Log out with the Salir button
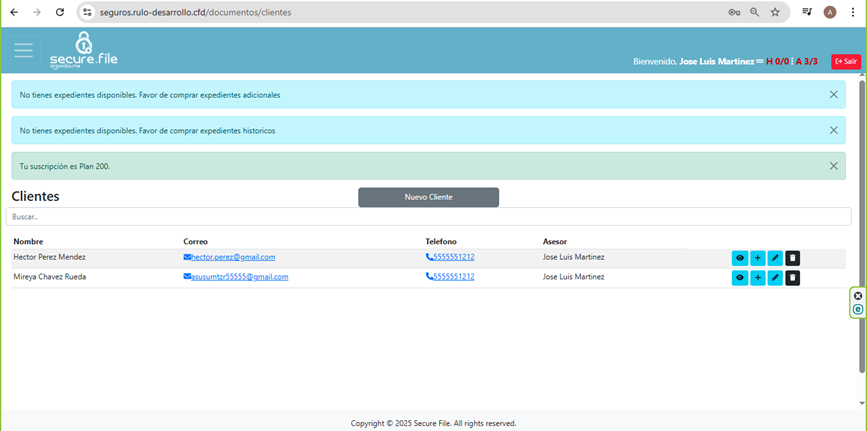 tap(846, 61)
